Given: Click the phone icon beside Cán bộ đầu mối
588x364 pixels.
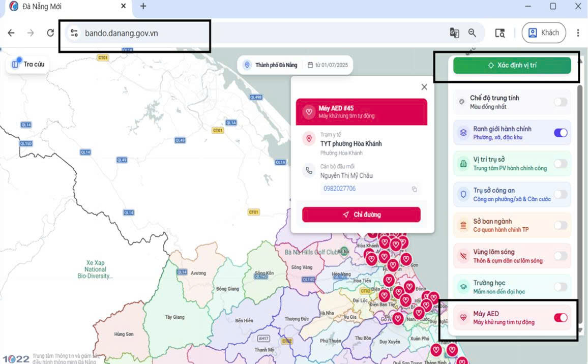Looking at the screenshot, I should (309, 171).
